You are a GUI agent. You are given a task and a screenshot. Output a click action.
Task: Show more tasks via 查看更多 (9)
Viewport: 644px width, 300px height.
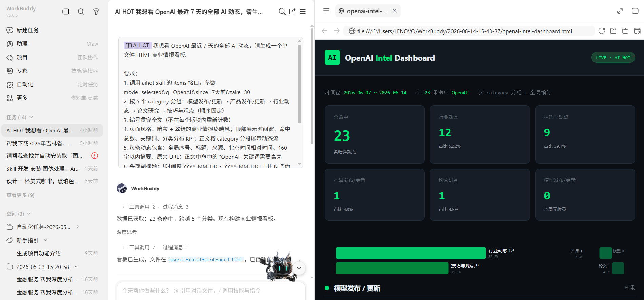click(20, 195)
